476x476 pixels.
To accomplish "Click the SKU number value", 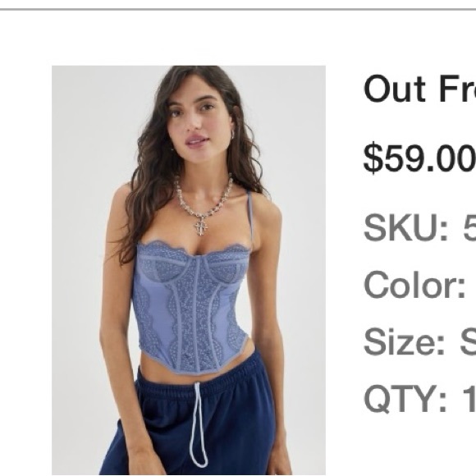I will click(x=469, y=227).
